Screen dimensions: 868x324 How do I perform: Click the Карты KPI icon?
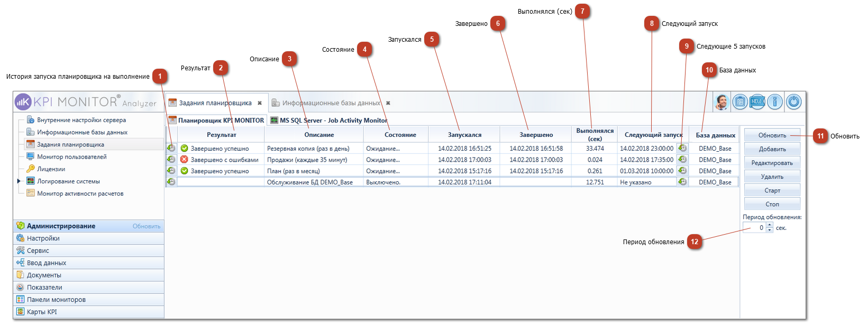point(20,311)
